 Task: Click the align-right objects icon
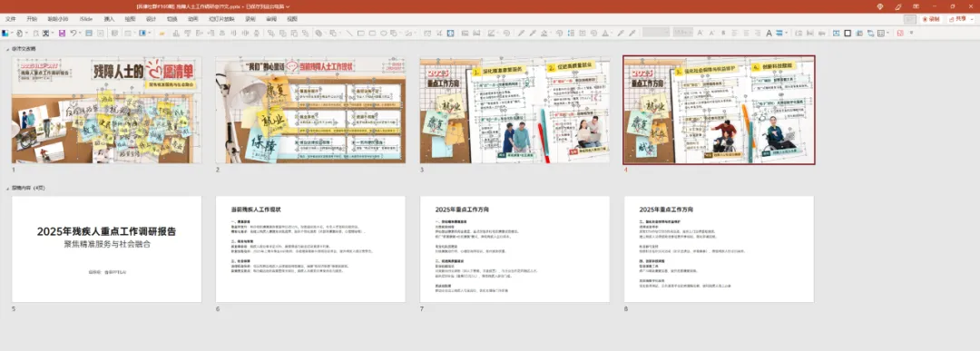[x=210, y=33]
